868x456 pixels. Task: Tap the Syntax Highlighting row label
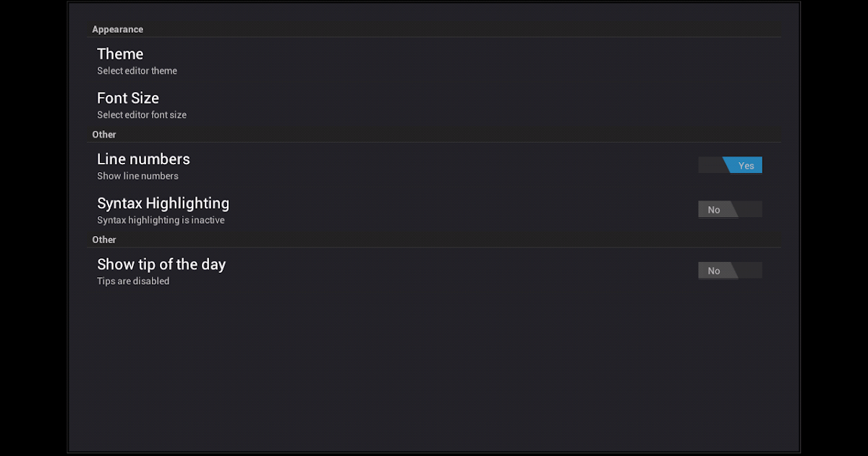[x=163, y=203]
